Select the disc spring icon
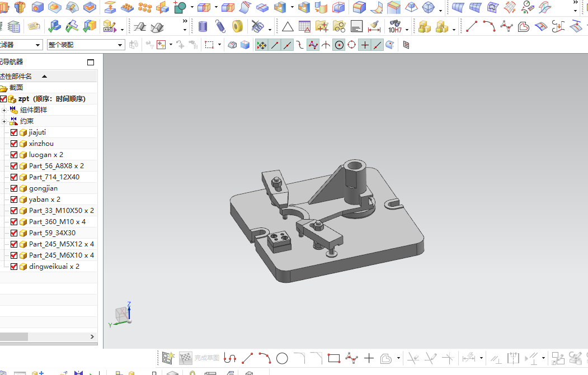This screenshot has height=375, width=588. 237,26
